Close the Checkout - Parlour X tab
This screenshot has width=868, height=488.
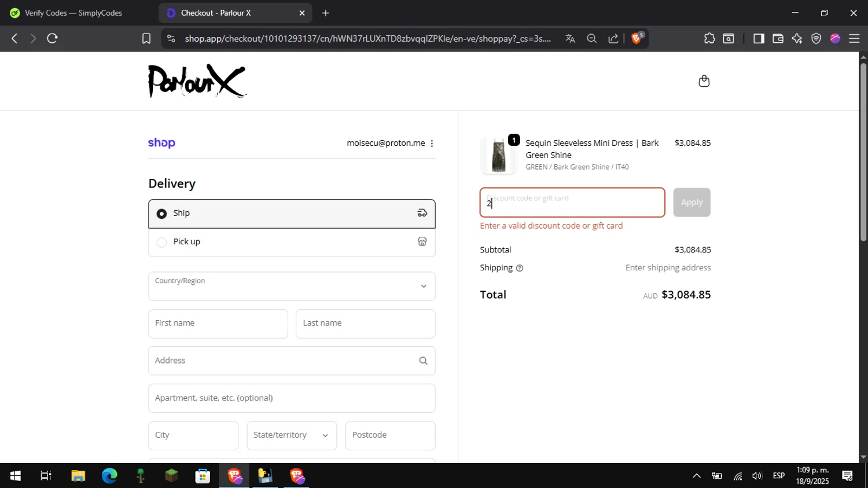(x=302, y=13)
